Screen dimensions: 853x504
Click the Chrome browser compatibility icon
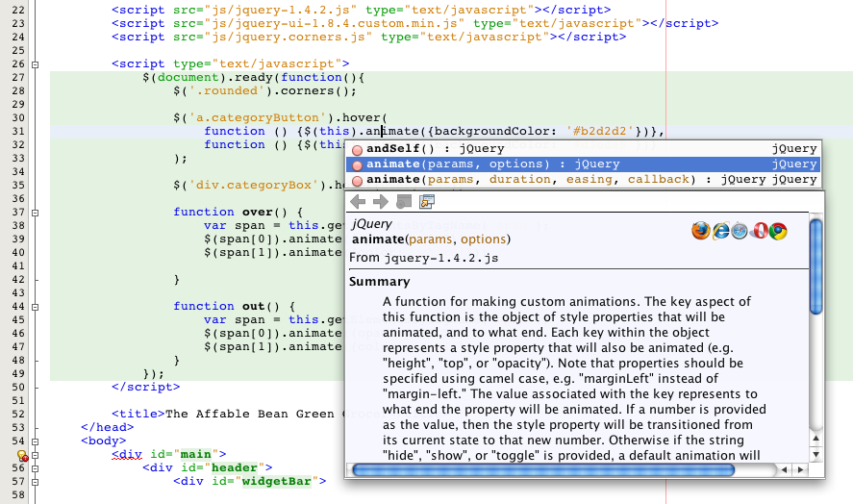[778, 231]
